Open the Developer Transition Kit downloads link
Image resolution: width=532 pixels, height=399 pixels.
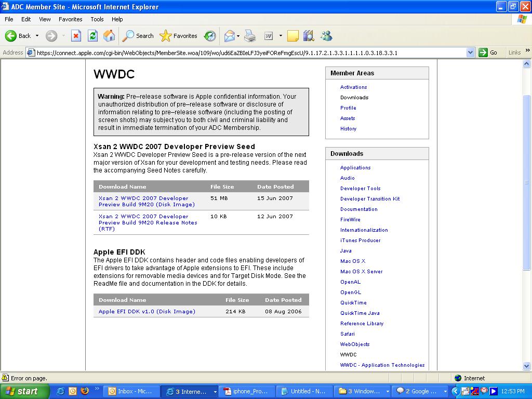(370, 199)
